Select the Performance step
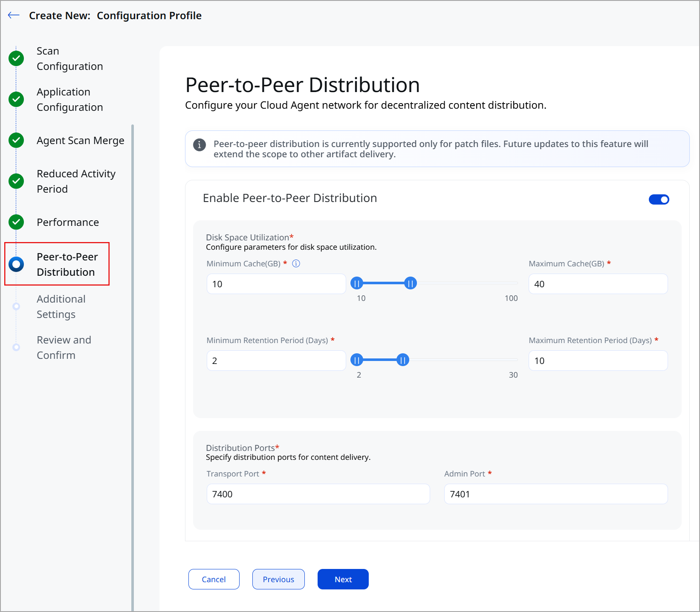Viewport: 700px width, 612px height. tap(68, 222)
